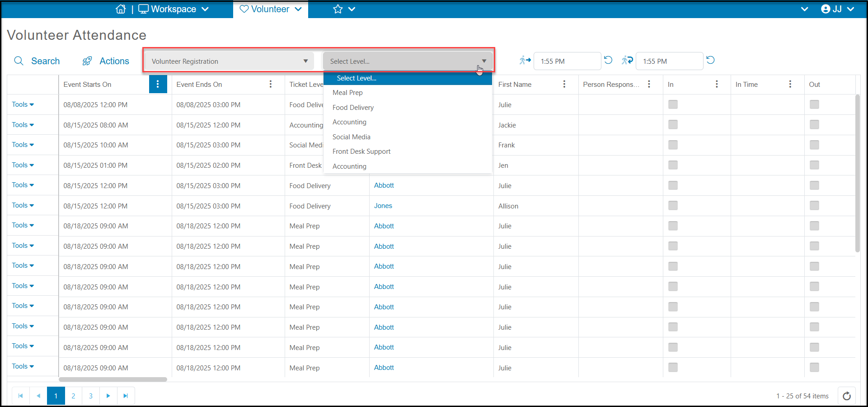Open the JJ user account menu
The width and height of the screenshot is (868, 407).
[837, 9]
